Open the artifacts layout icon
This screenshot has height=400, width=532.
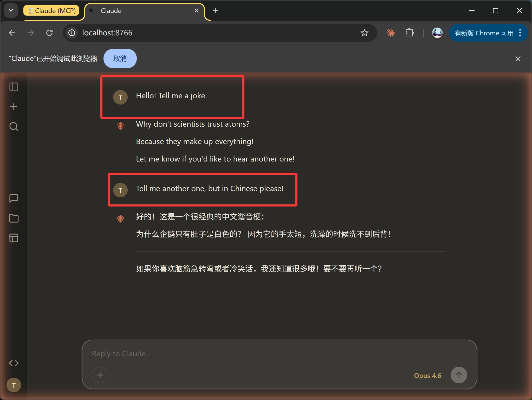pos(14,238)
